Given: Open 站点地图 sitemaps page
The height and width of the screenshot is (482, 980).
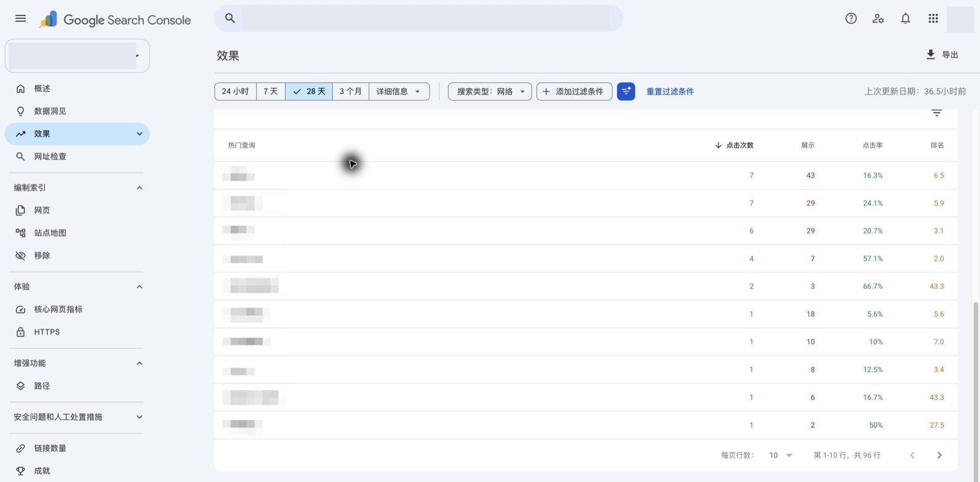Looking at the screenshot, I should (x=77, y=233).
